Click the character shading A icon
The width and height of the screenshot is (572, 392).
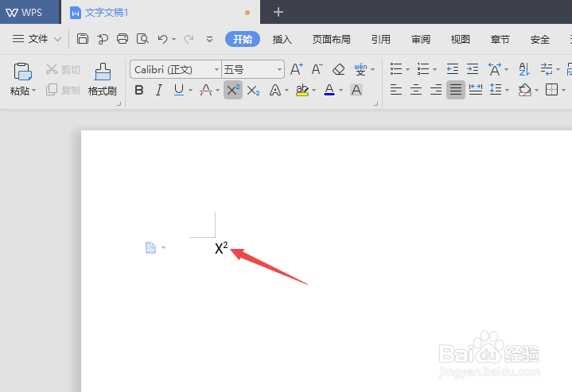tap(356, 90)
